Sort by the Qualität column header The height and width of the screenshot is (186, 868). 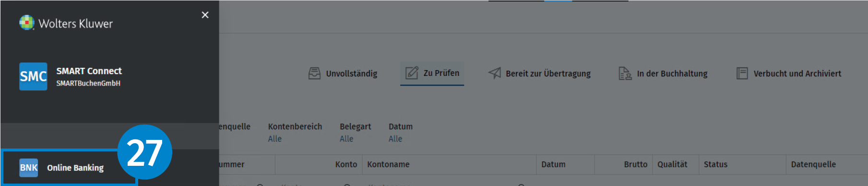(x=672, y=164)
